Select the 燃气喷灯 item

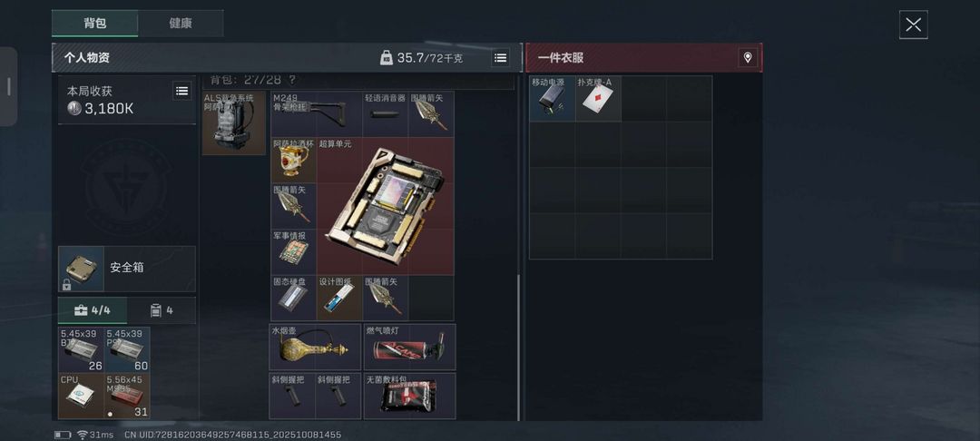[409, 347]
